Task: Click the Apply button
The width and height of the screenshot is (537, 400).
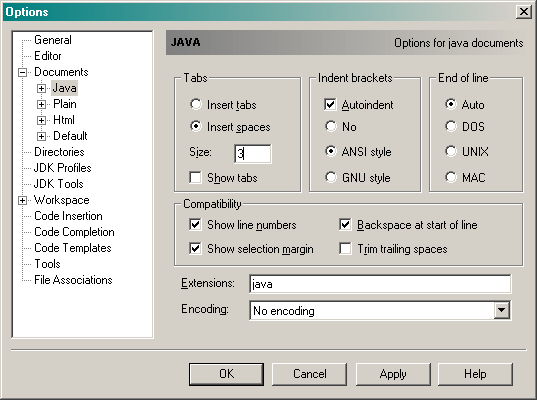Action: pos(393,374)
